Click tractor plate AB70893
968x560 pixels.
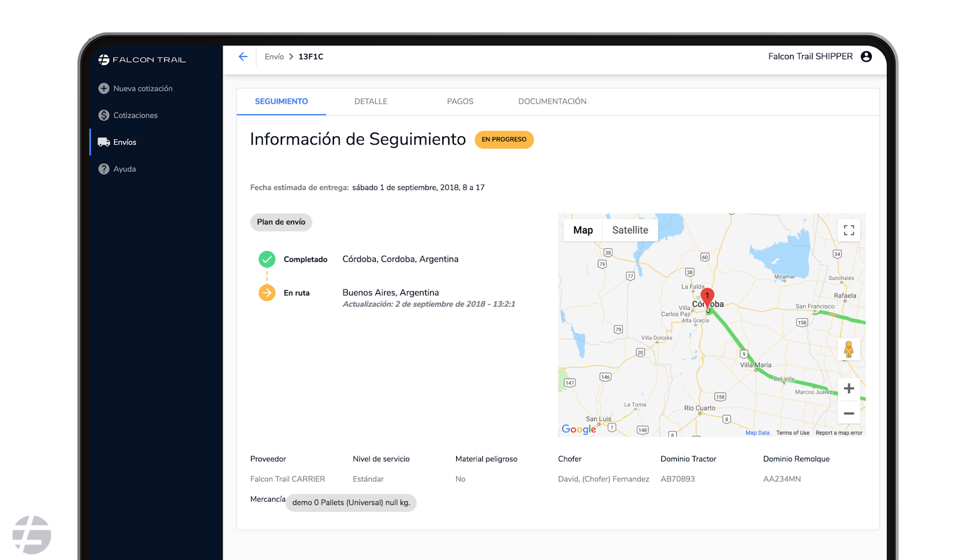point(678,479)
